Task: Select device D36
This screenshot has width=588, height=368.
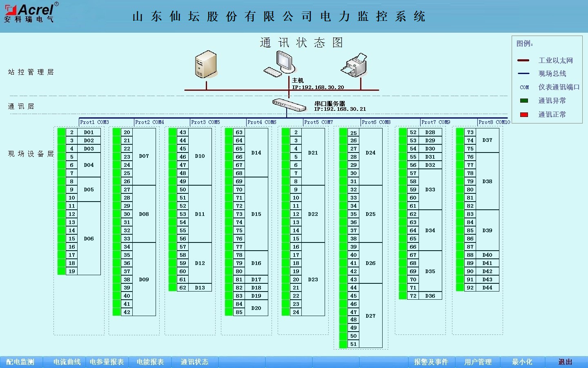Action: pos(430,296)
